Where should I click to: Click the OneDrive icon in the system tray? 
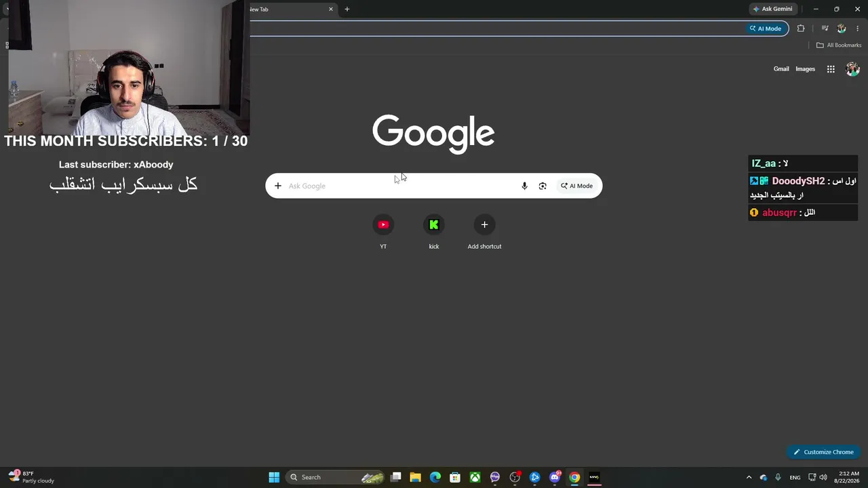click(x=764, y=477)
